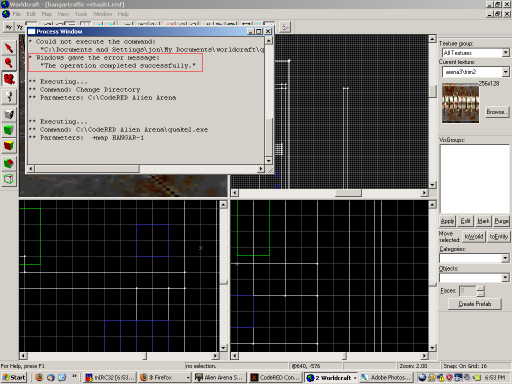The height and width of the screenshot is (384, 512).
Task: Switch to the mIRC32 taskbar window
Action: (109, 377)
